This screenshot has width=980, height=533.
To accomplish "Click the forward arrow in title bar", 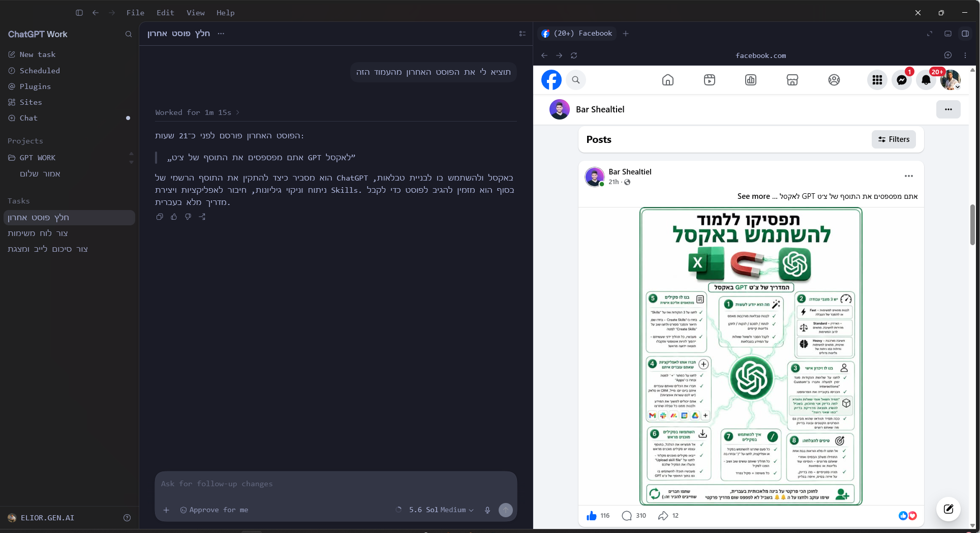I will click(x=112, y=13).
